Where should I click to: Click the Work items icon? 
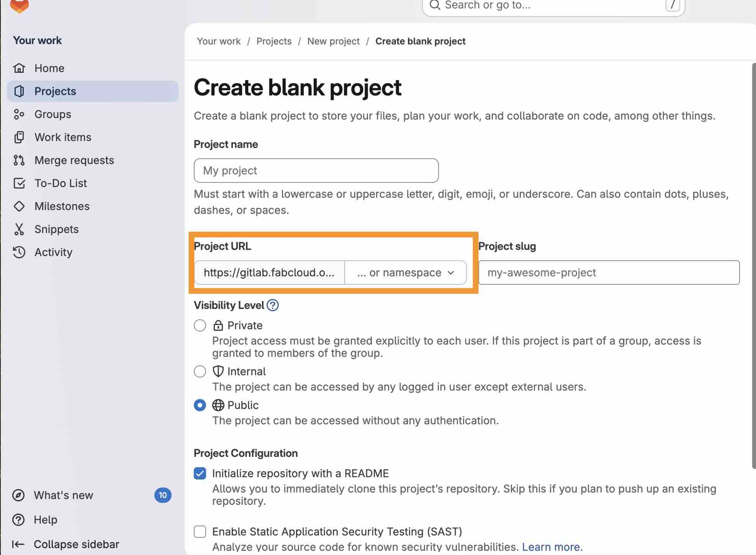[19, 137]
